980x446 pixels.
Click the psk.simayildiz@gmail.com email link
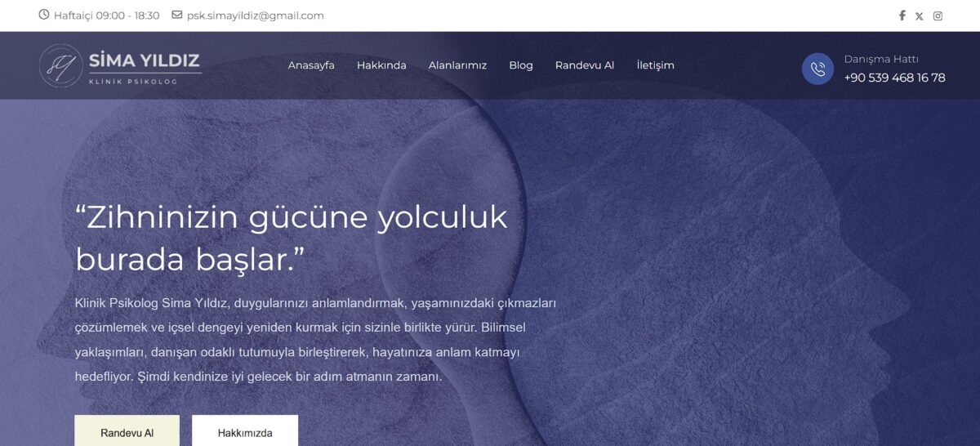[256, 16]
